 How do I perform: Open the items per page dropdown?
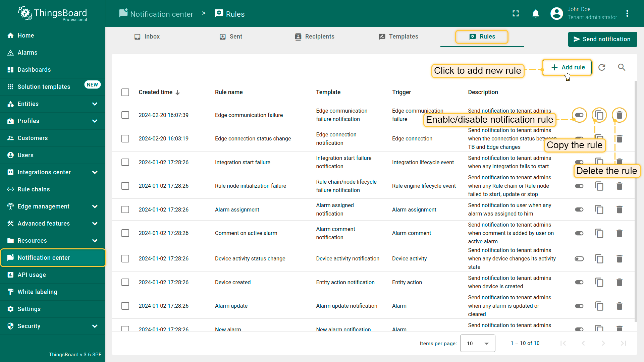point(477,343)
